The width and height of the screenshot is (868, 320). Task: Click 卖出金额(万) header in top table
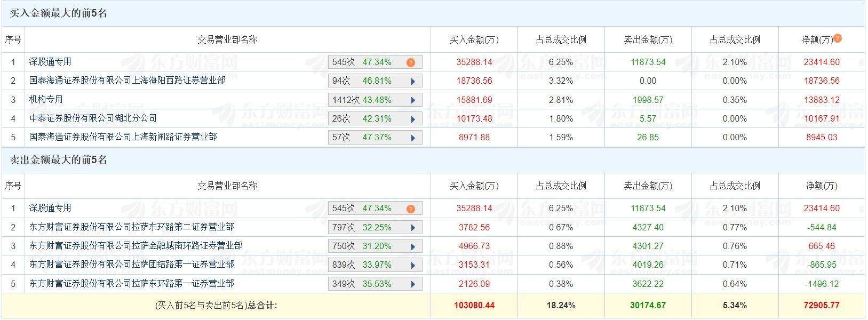pyautogui.click(x=648, y=39)
